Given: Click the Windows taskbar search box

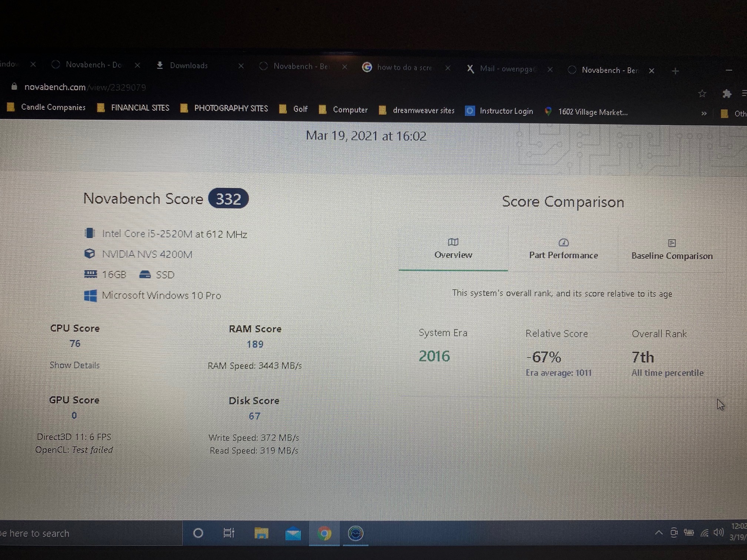Looking at the screenshot, I should [91, 533].
